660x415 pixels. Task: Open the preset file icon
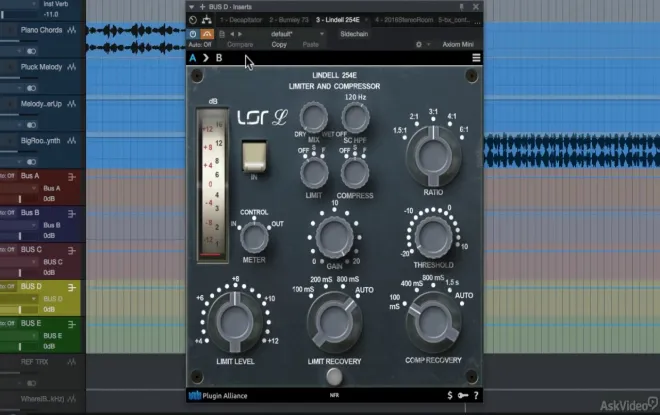click(222, 34)
